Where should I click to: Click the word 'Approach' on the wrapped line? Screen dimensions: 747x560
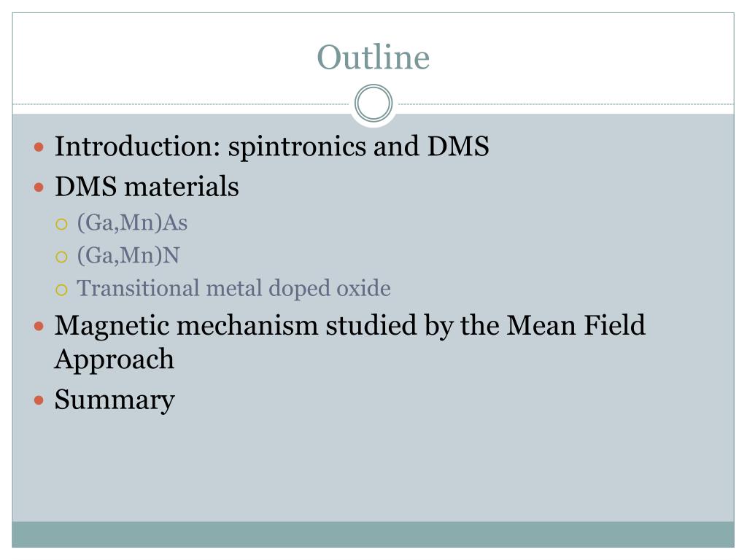coord(115,359)
